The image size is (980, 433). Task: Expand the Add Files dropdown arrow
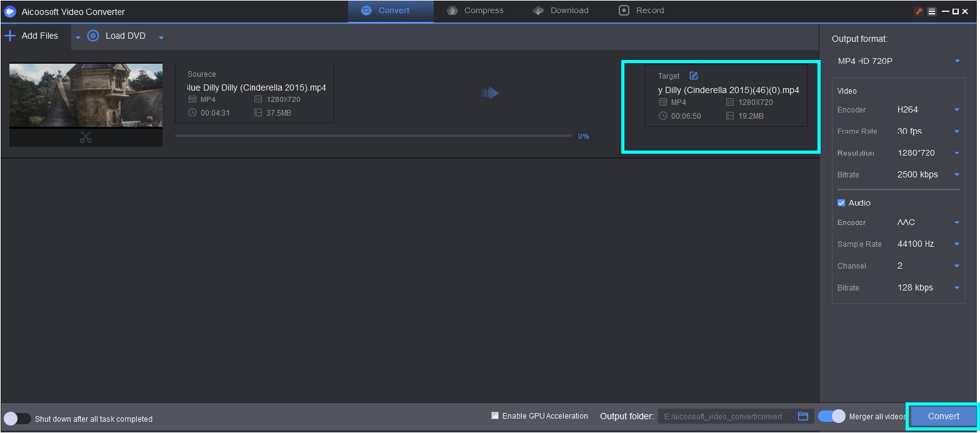(x=78, y=37)
